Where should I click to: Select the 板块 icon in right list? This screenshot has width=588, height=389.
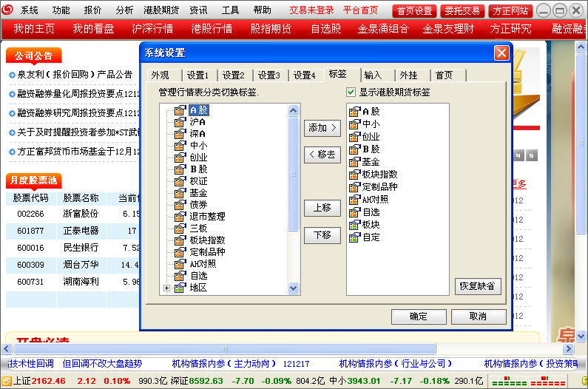354,225
